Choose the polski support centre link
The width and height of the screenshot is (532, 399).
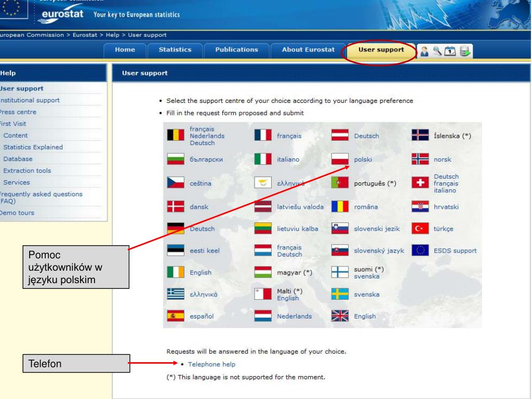click(x=363, y=159)
